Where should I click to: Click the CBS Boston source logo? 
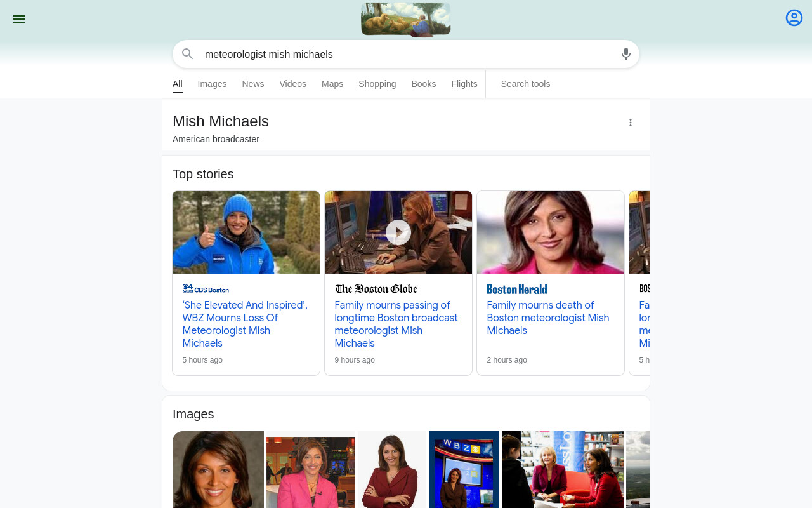tap(206, 289)
